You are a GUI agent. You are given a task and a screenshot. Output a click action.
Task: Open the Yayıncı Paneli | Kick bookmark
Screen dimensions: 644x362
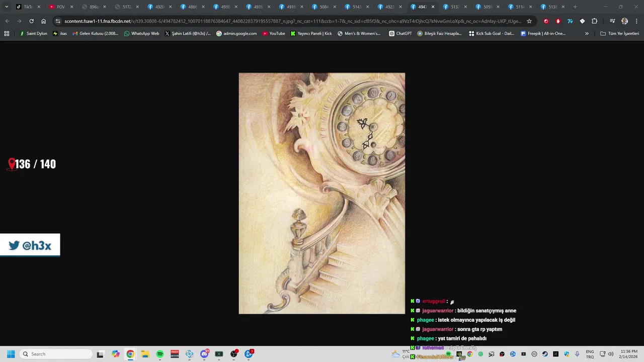311,33
